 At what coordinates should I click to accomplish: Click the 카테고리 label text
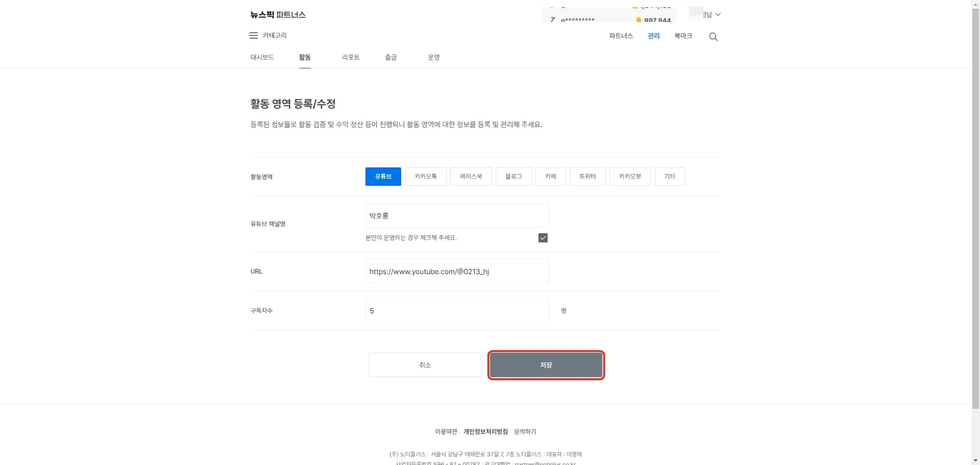[x=275, y=35]
